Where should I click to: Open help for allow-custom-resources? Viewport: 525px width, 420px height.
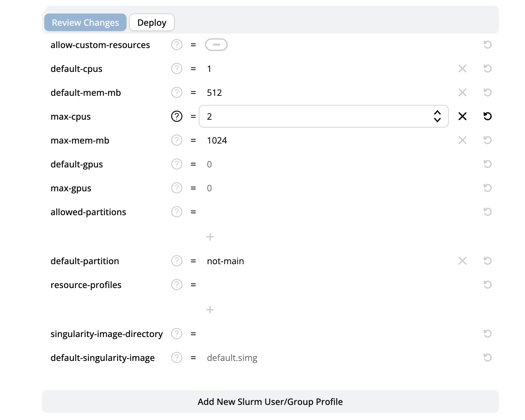(x=176, y=45)
